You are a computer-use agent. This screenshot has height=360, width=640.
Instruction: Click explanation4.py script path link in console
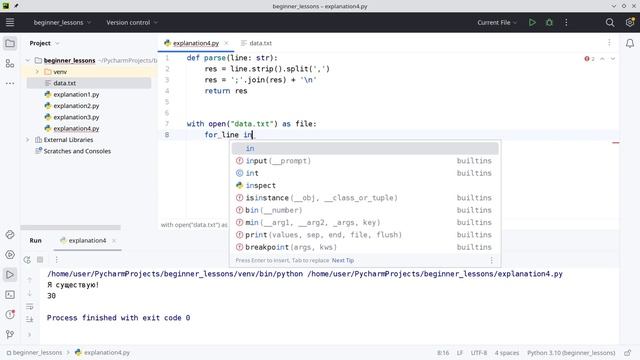[x=435, y=274]
